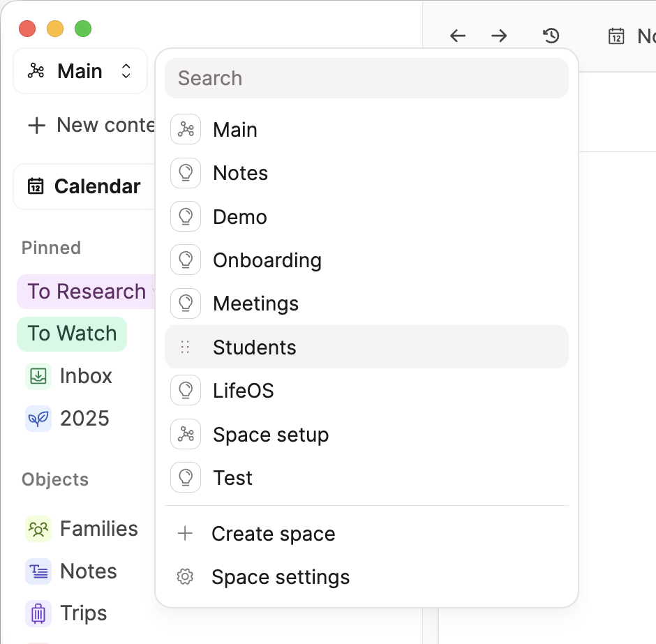Click the 2025 sprout icon

(38, 419)
